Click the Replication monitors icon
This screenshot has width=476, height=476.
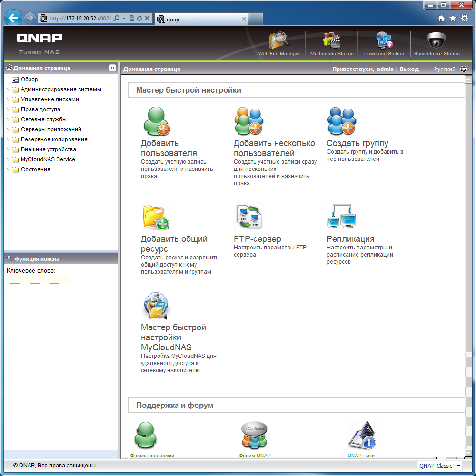tap(341, 216)
